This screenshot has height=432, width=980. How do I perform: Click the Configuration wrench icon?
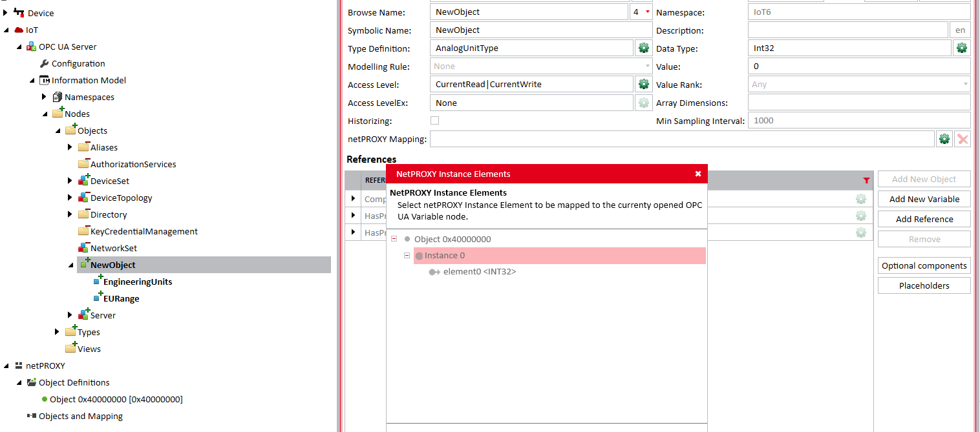pyautogui.click(x=44, y=63)
